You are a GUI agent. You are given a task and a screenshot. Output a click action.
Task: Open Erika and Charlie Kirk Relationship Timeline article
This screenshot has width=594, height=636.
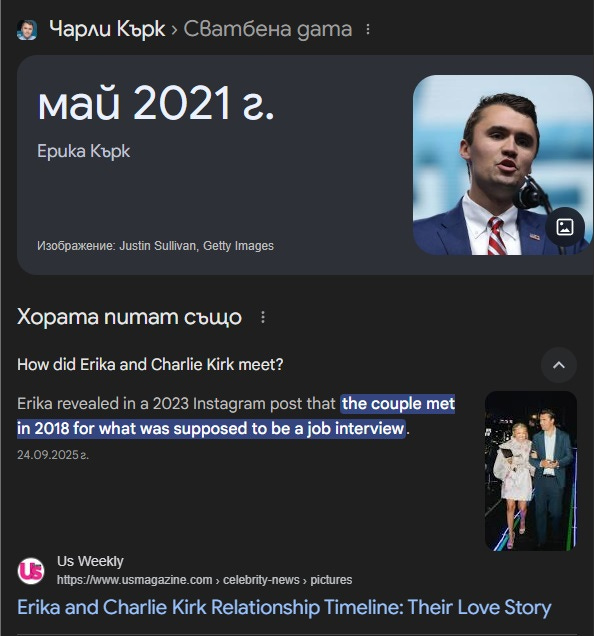click(284, 608)
